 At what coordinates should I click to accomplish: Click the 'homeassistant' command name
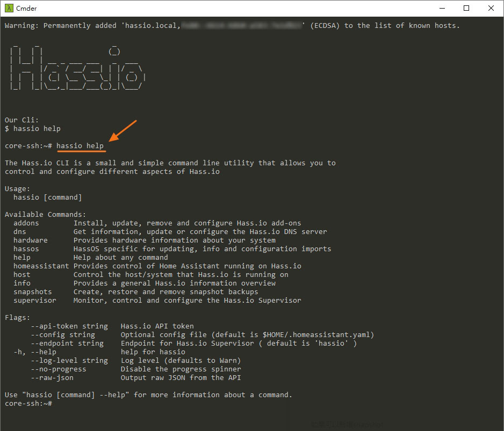pos(41,266)
